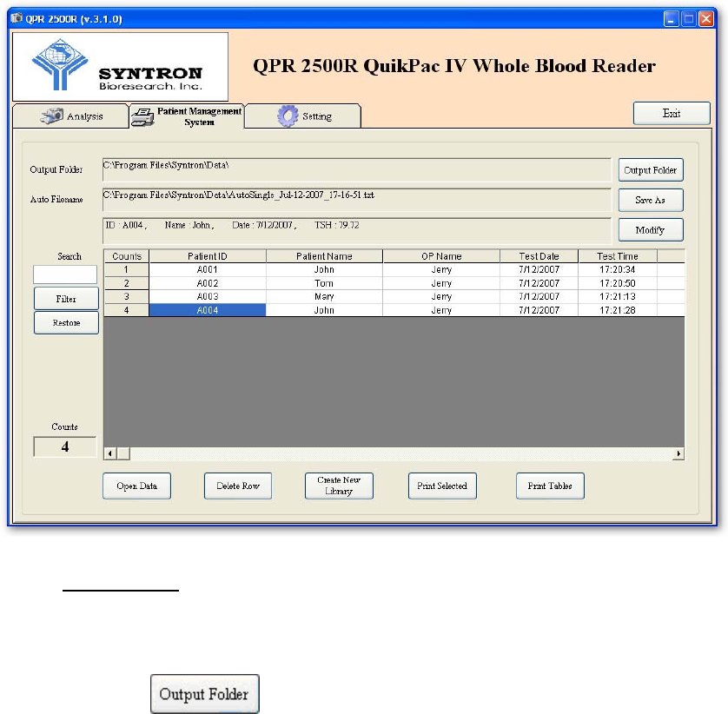Click the Restore button

[x=66, y=322]
